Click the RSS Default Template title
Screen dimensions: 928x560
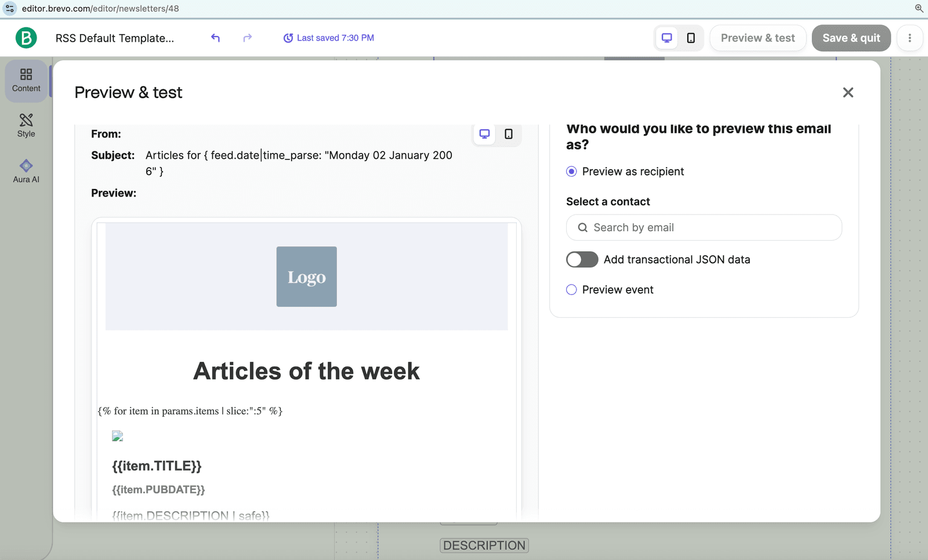(x=115, y=38)
